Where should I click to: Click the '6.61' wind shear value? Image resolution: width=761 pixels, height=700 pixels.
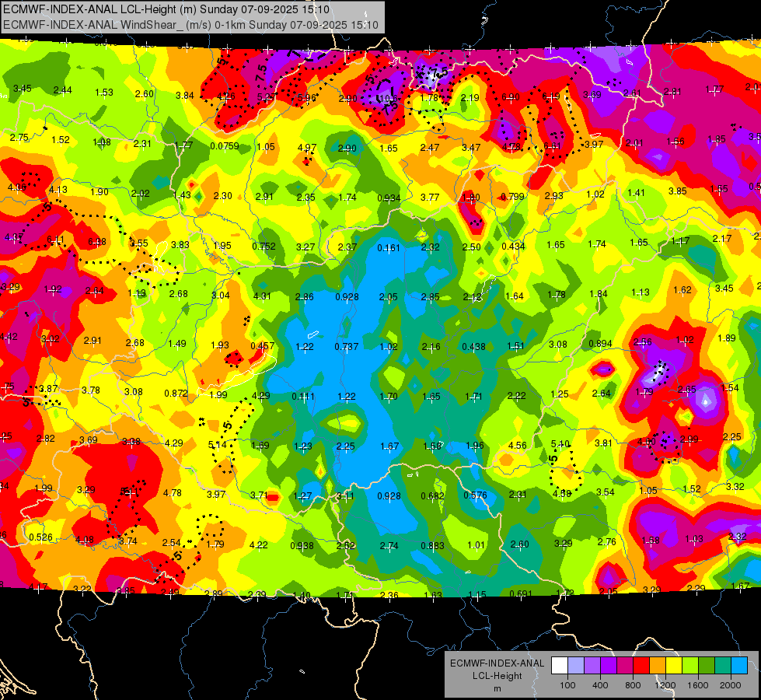(x=553, y=145)
